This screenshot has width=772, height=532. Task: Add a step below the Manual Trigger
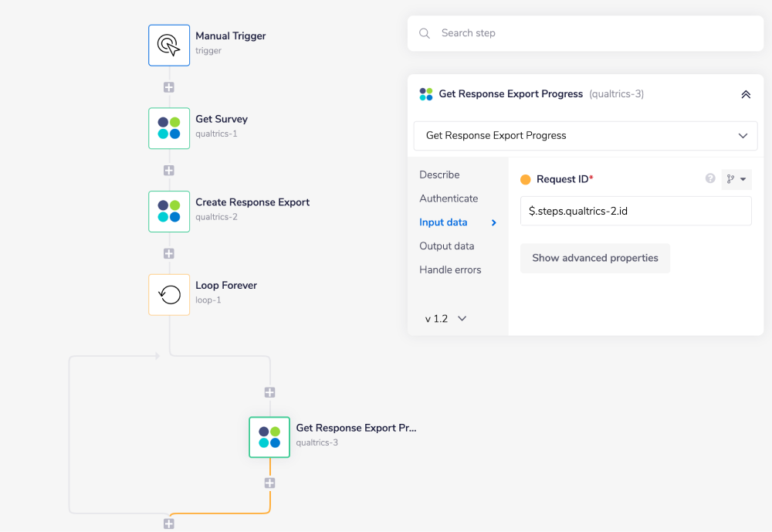[x=168, y=87]
